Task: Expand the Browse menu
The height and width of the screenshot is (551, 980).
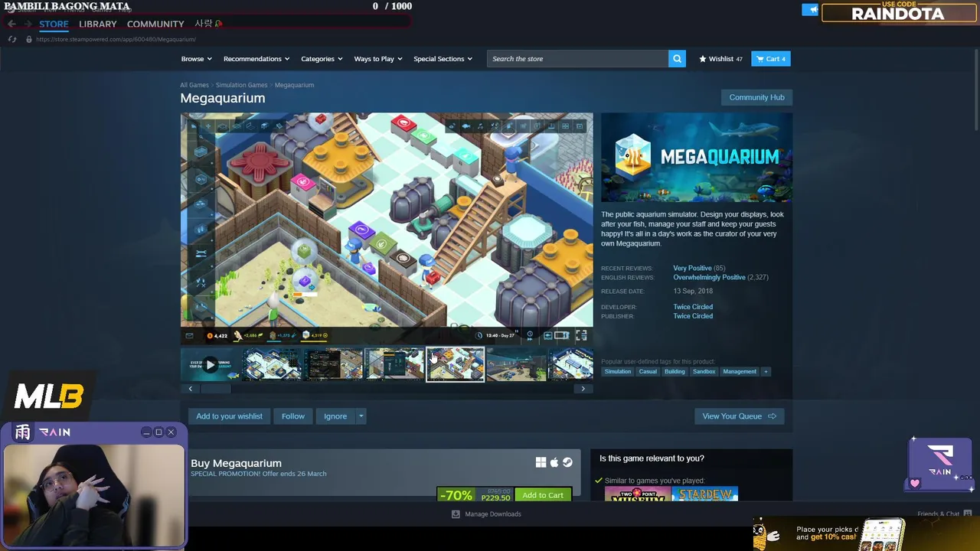Action: pos(196,59)
